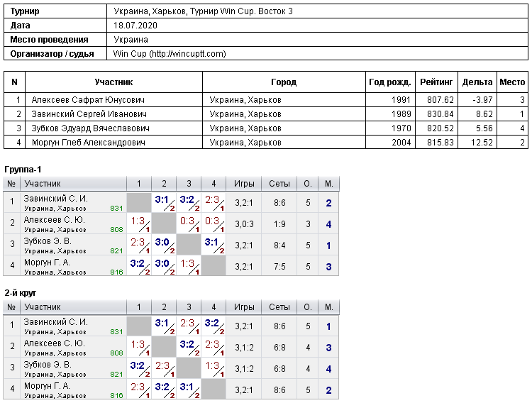Click the Рейтинг column header
This screenshot has width=532, height=403.
pyautogui.click(x=436, y=82)
